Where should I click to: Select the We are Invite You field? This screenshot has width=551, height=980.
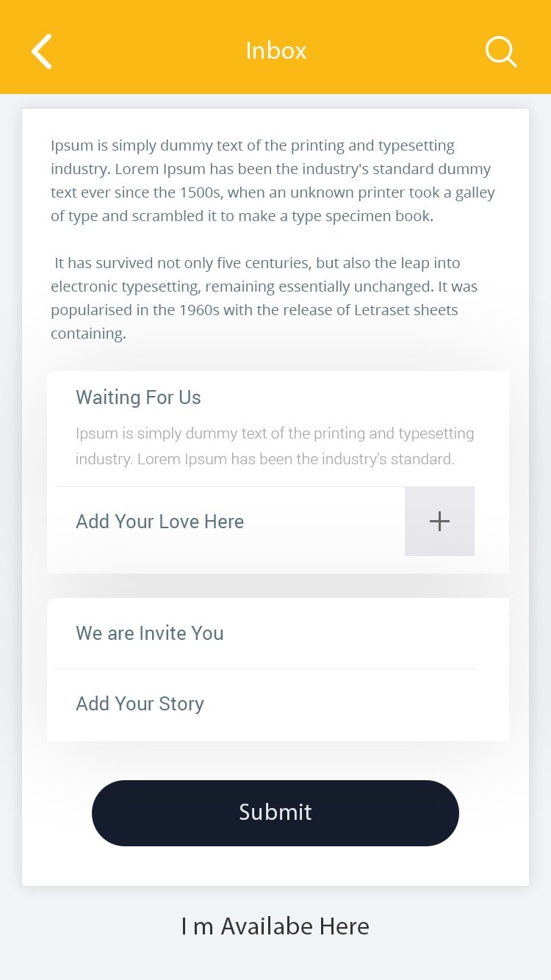(265, 633)
